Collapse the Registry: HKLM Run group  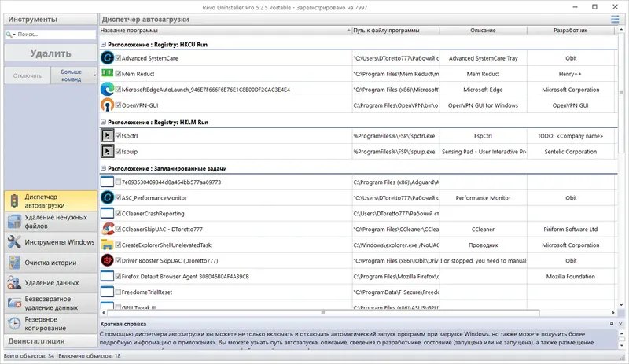click(x=103, y=122)
